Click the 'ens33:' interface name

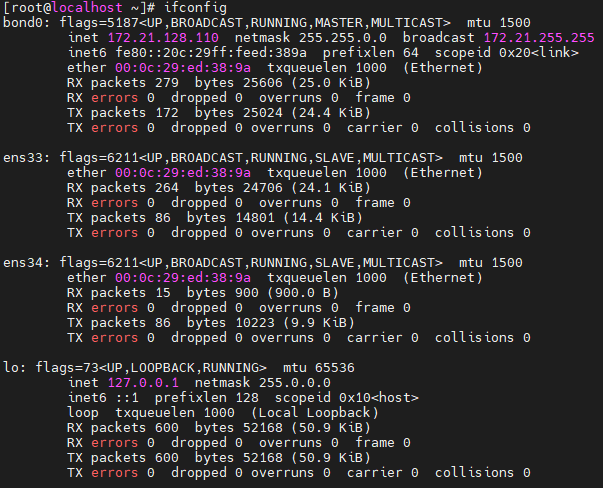[x=27, y=158]
